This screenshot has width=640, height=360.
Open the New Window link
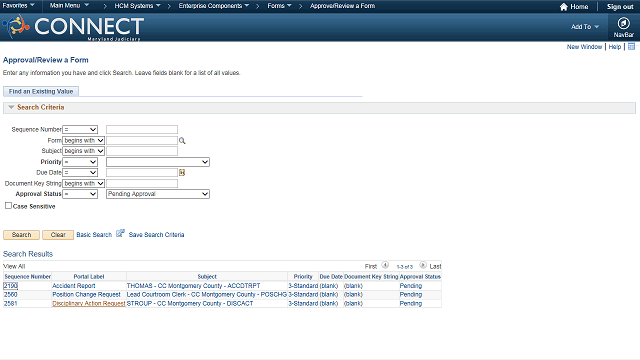point(584,47)
